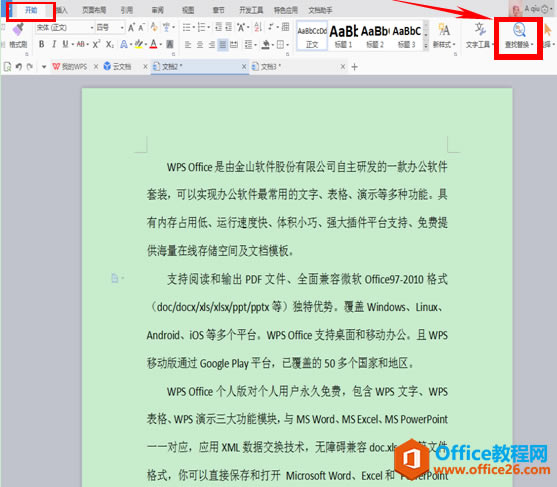Click the bullet list icon
Image resolution: width=557 pixels, height=487 pixels.
click(x=186, y=27)
